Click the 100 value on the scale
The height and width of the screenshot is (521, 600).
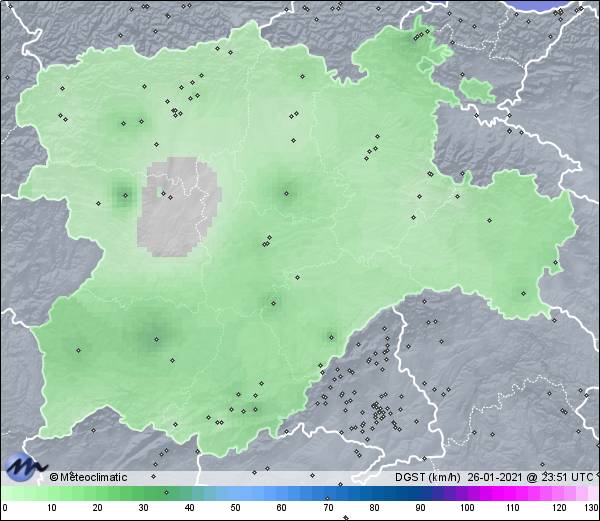point(467,508)
